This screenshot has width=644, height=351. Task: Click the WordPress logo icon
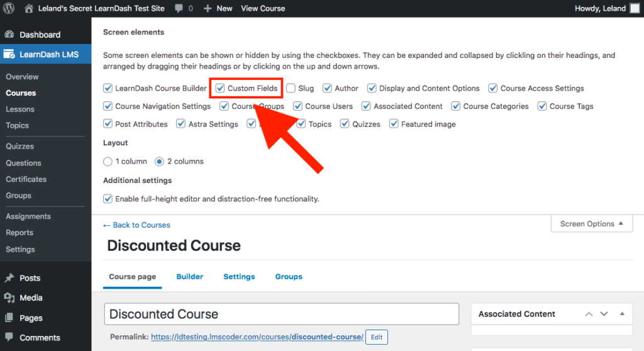pos(9,9)
